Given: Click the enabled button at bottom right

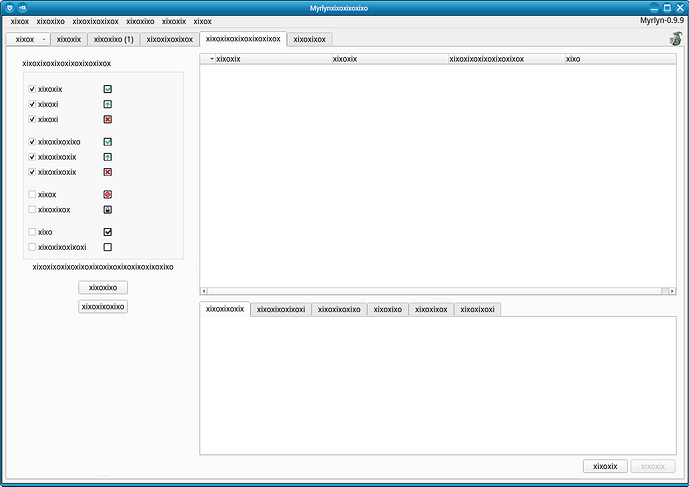Looking at the screenshot, I should click(x=607, y=466).
